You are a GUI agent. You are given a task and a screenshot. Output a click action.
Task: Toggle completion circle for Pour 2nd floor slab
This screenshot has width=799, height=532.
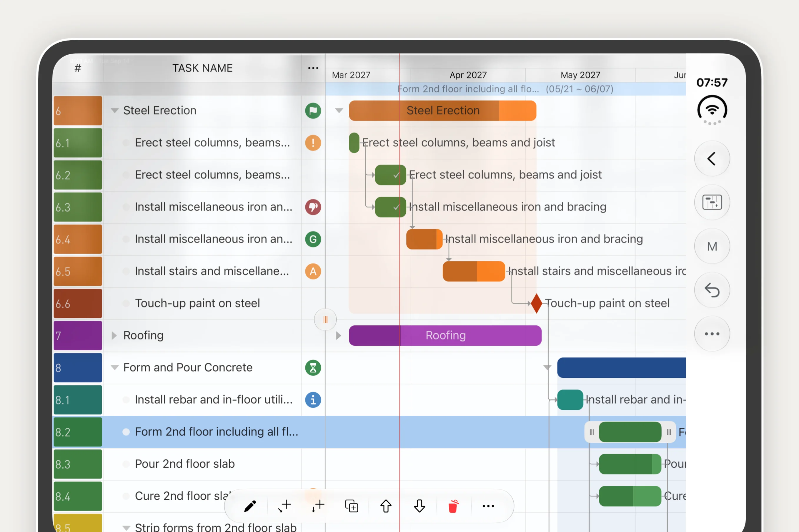point(126,464)
